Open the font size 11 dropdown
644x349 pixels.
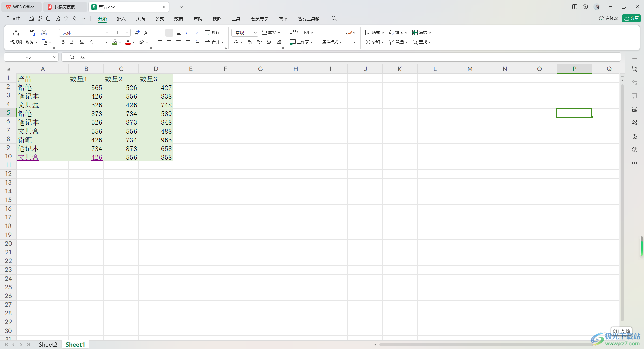pyautogui.click(x=127, y=33)
